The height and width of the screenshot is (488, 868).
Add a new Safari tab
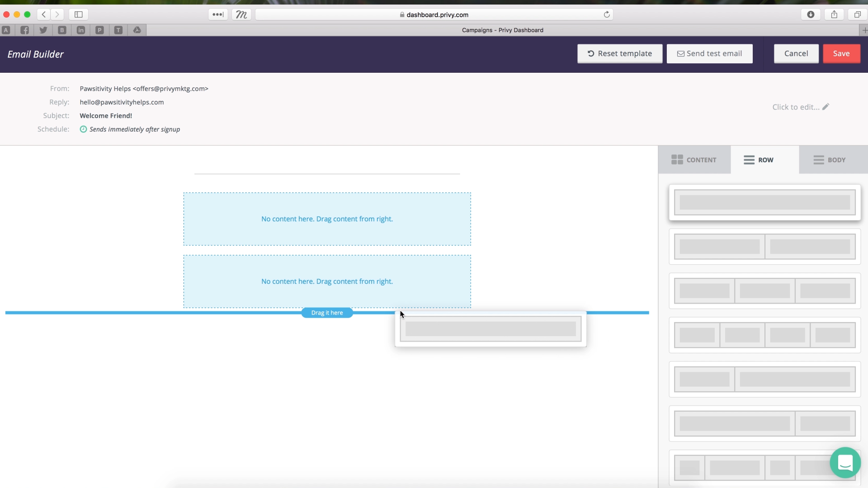[864, 30]
